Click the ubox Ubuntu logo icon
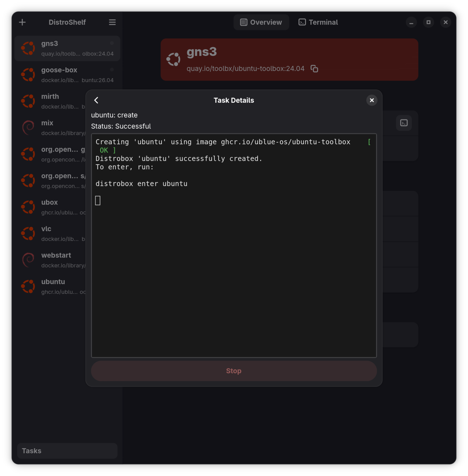Image resolution: width=468 pixels, height=476 pixels. point(28,207)
